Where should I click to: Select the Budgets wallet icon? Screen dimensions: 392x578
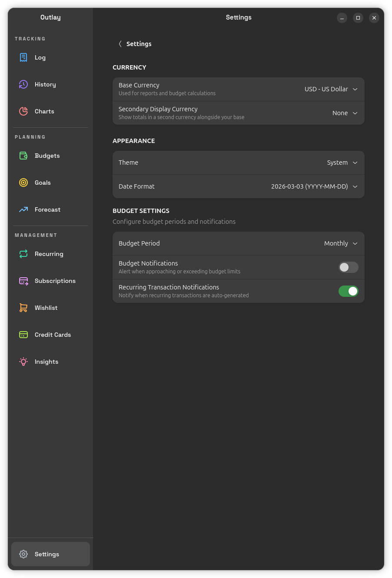[23, 156]
